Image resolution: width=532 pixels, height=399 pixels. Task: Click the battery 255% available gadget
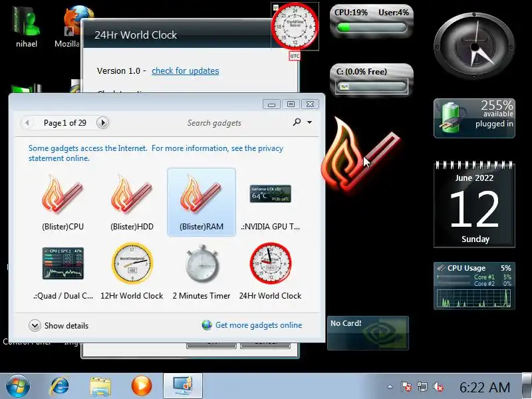[x=474, y=118]
